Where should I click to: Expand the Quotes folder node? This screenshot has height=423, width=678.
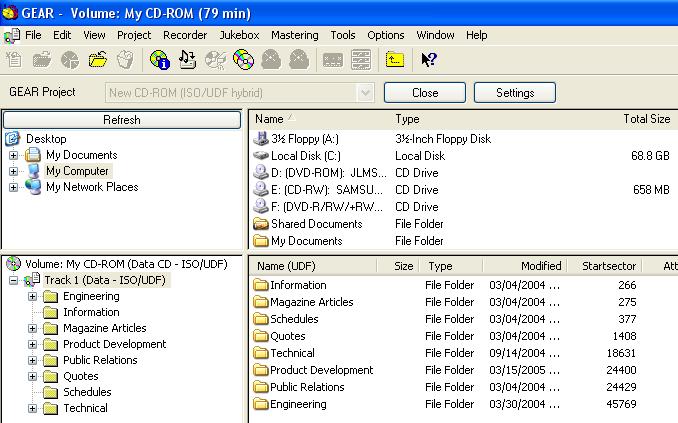coord(32,376)
